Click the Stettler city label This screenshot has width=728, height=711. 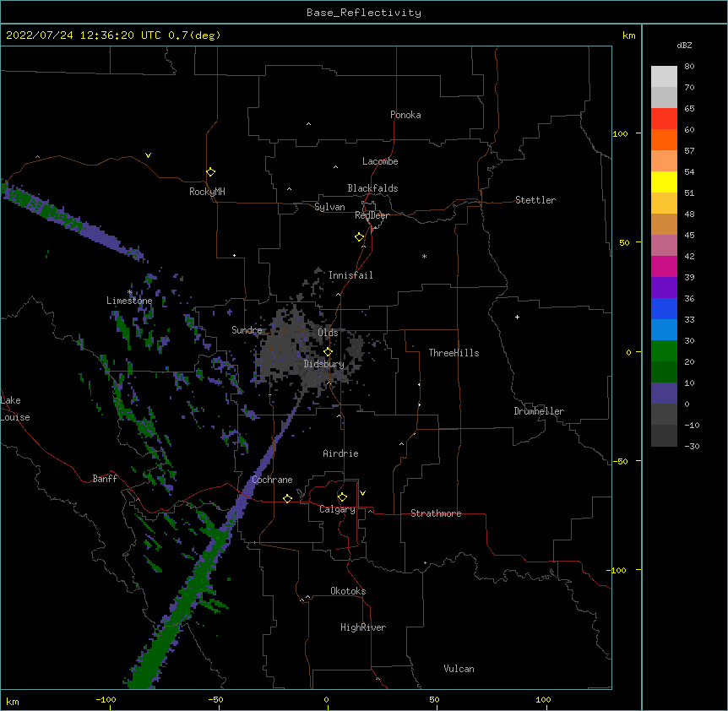click(x=535, y=200)
